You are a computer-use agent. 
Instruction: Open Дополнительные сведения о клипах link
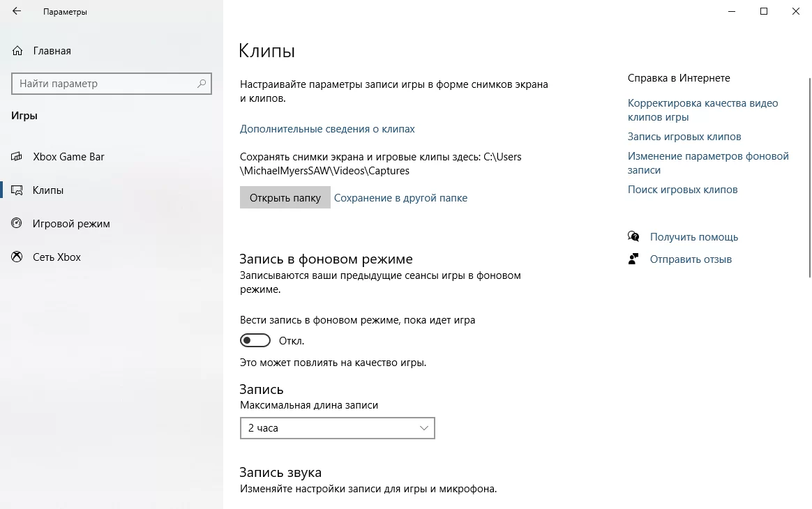[327, 129]
